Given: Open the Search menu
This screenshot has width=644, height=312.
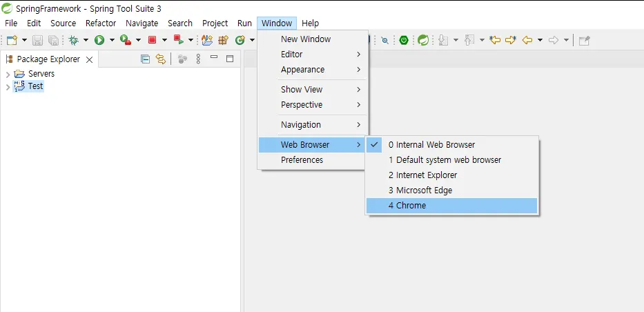Looking at the screenshot, I should (180, 23).
